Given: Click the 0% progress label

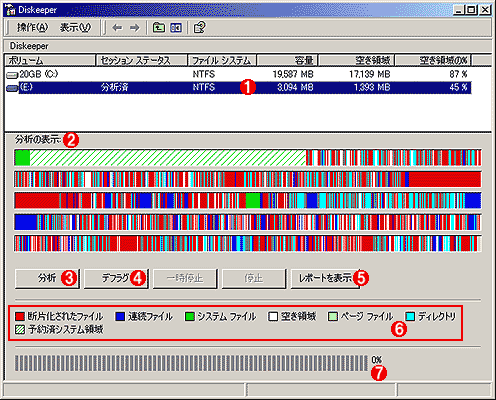Looking at the screenshot, I should (377, 360).
